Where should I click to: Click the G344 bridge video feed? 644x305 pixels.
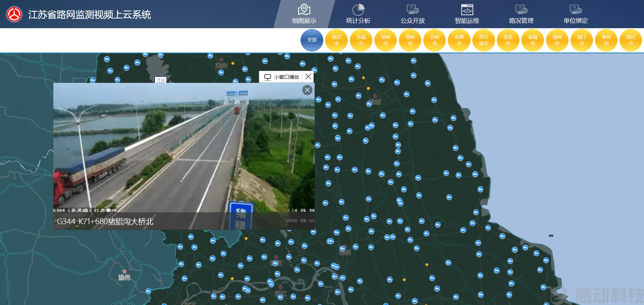(184, 151)
